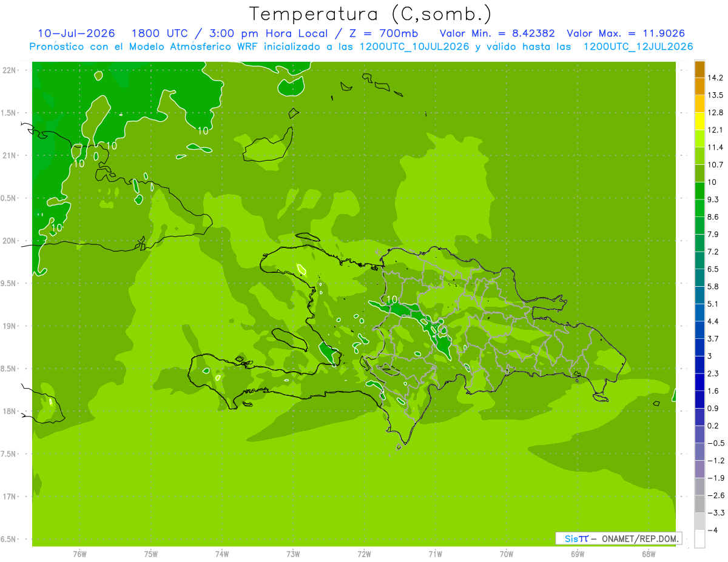Click the 20N latitude label

[x=8, y=241]
